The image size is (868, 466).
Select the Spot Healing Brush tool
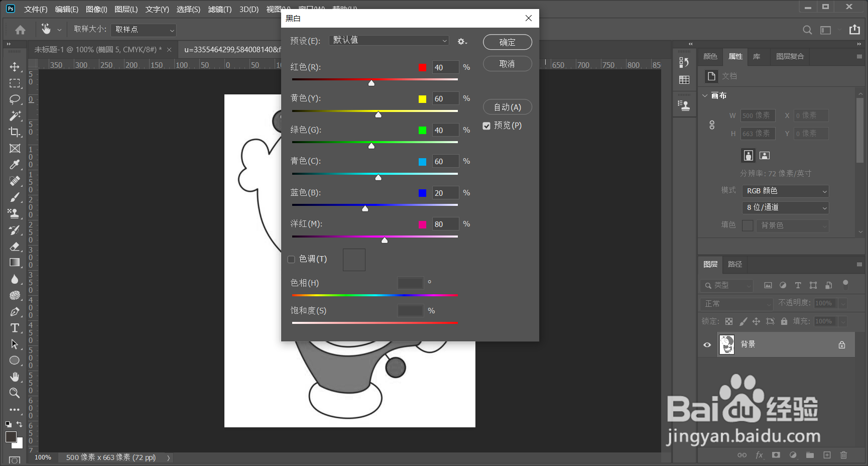pos(15,181)
